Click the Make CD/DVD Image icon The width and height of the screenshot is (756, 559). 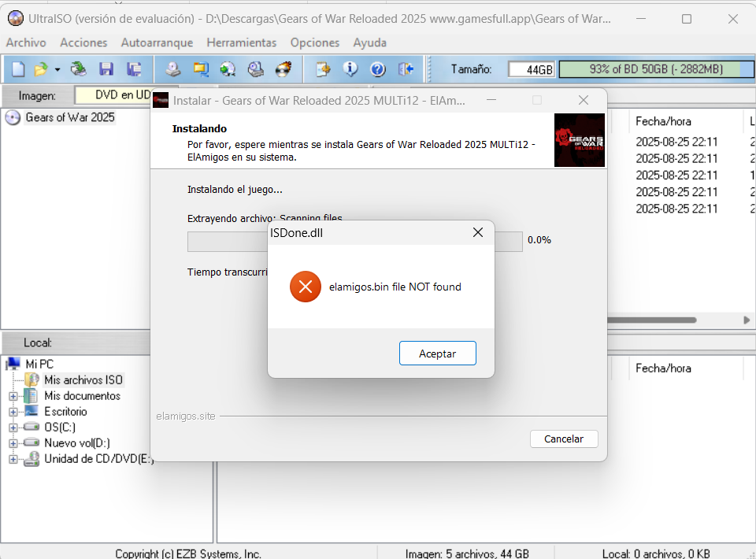173,69
